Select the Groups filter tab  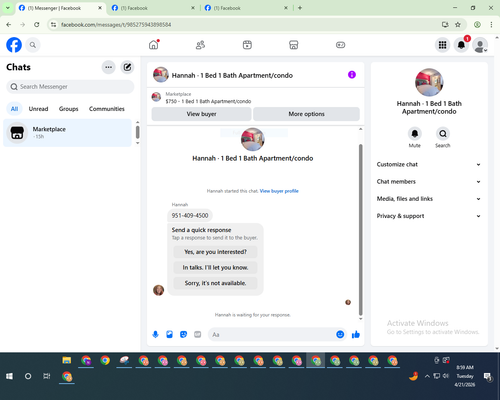click(x=68, y=109)
